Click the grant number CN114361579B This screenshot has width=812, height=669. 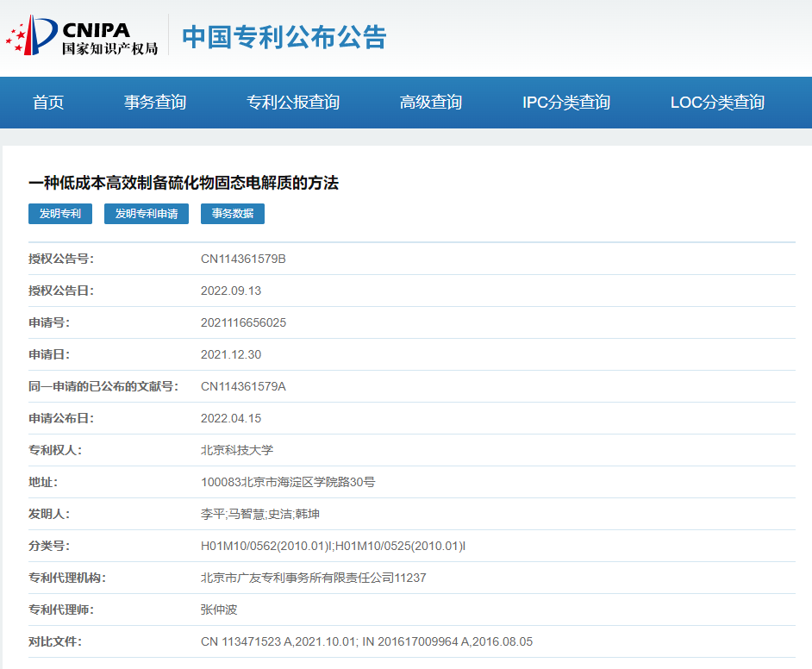(x=243, y=259)
